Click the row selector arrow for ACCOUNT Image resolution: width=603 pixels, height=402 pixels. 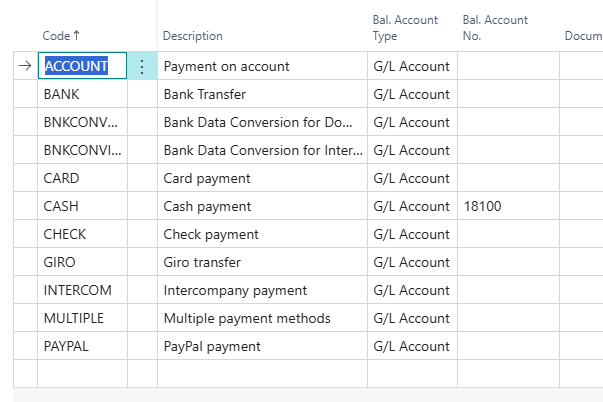(25, 66)
